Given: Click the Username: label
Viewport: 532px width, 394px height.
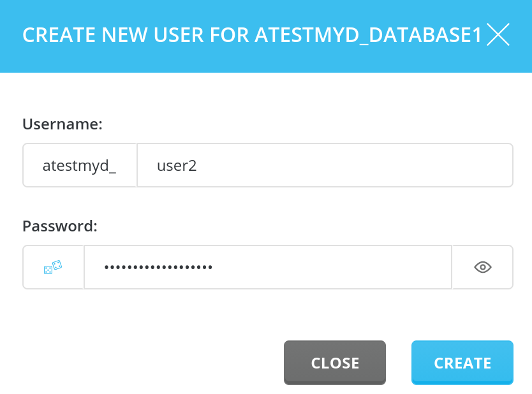Looking at the screenshot, I should tap(63, 124).
